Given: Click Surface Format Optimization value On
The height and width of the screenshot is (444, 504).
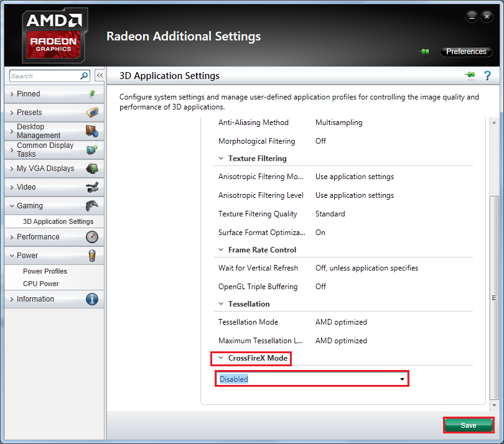Looking at the screenshot, I should [320, 233].
